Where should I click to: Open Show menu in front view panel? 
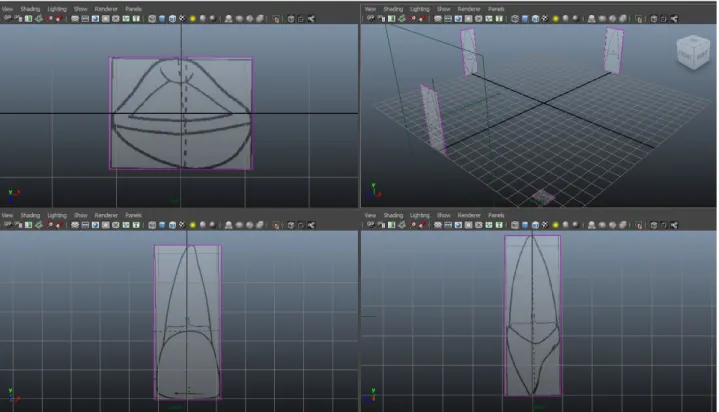pos(81,215)
